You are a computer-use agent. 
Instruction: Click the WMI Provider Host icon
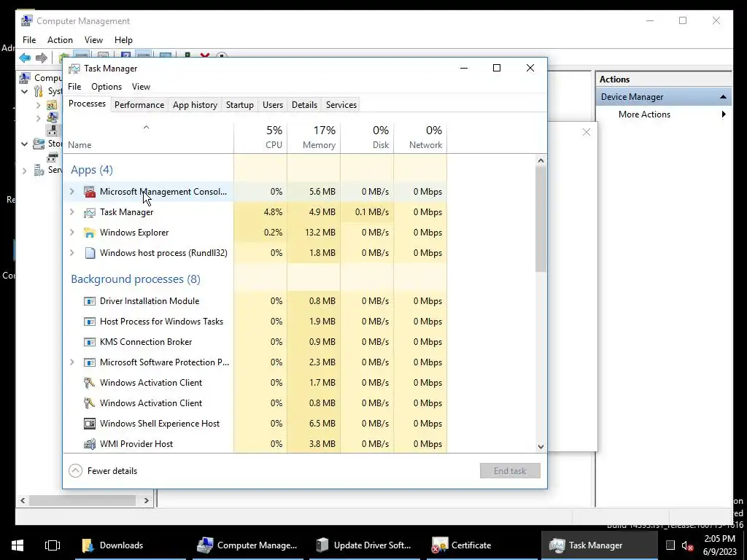coord(90,444)
